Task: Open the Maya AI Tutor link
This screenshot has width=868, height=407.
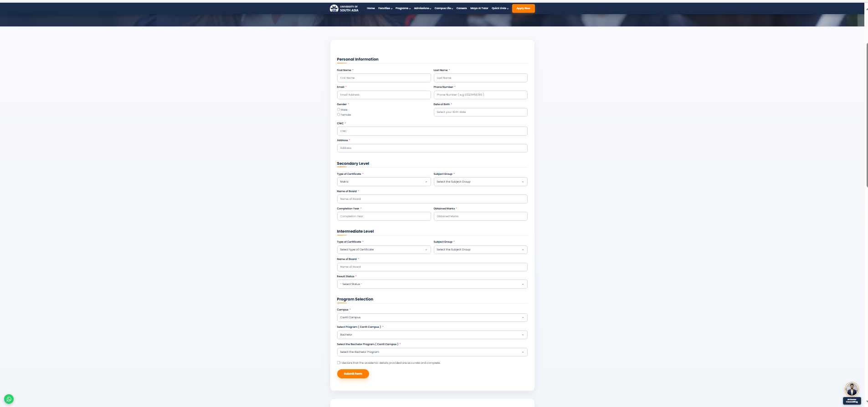Action: click(x=479, y=8)
